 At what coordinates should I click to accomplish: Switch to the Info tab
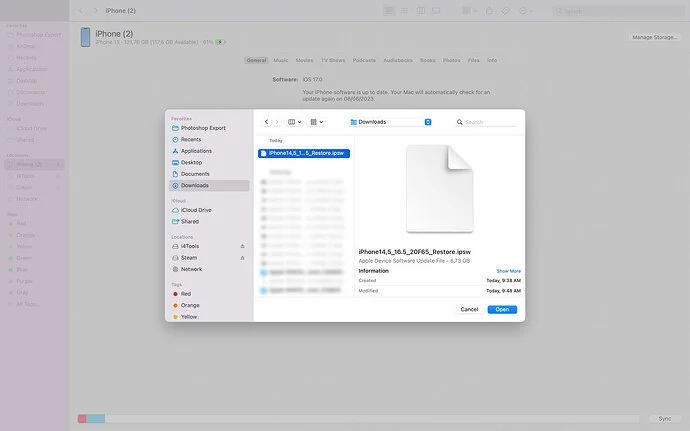[x=492, y=60]
